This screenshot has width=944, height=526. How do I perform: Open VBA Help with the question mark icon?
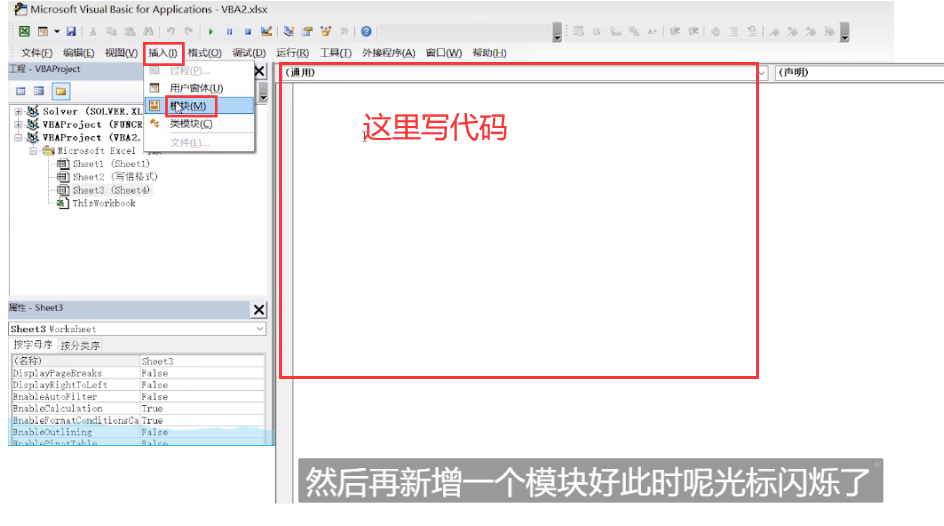click(366, 31)
